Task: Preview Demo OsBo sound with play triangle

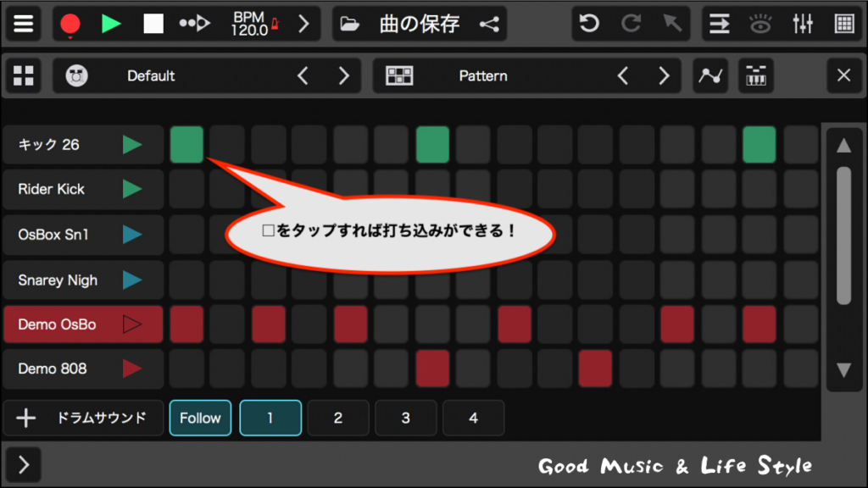Action: point(131,324)
